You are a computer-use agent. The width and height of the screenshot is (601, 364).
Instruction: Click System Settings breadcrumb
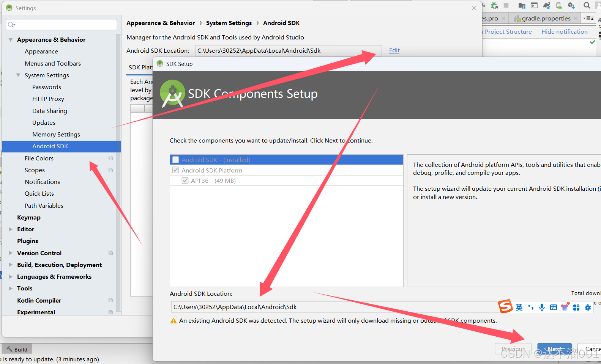pos(229,23)
